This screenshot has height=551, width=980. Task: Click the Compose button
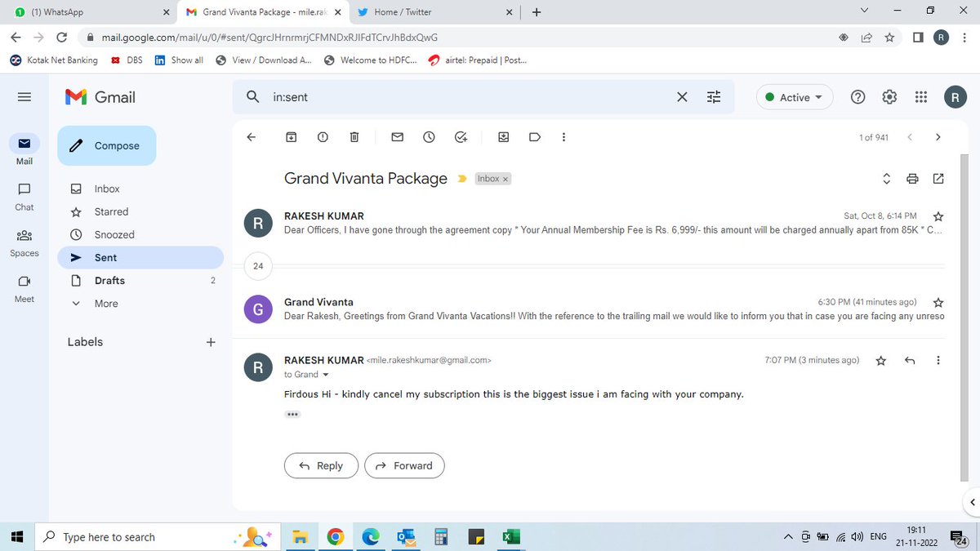point(106,145)
